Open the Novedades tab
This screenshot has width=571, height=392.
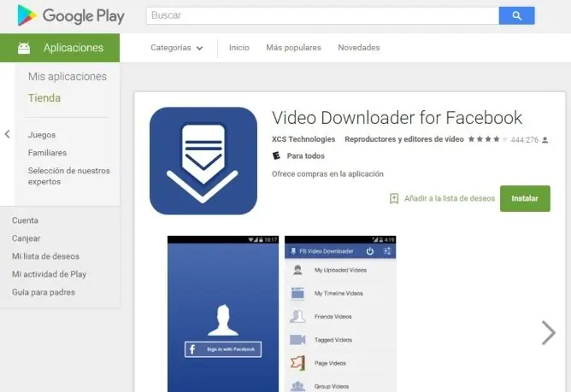coord(359,48)
